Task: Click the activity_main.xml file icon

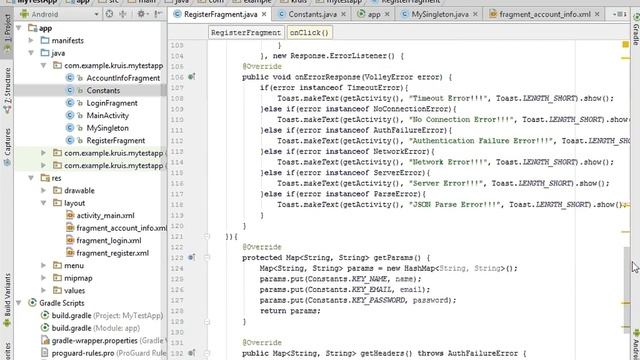Action: [x=70, y=215]
